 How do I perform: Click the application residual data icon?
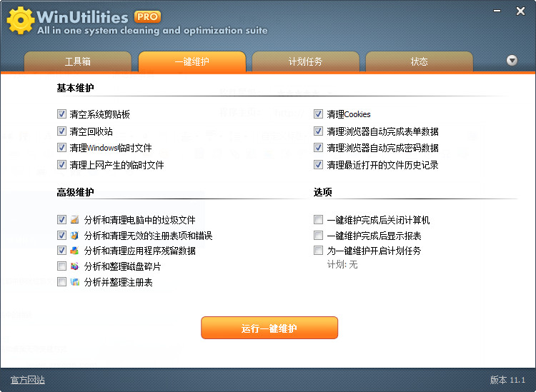pyautogui.click(x=74, y=251)
